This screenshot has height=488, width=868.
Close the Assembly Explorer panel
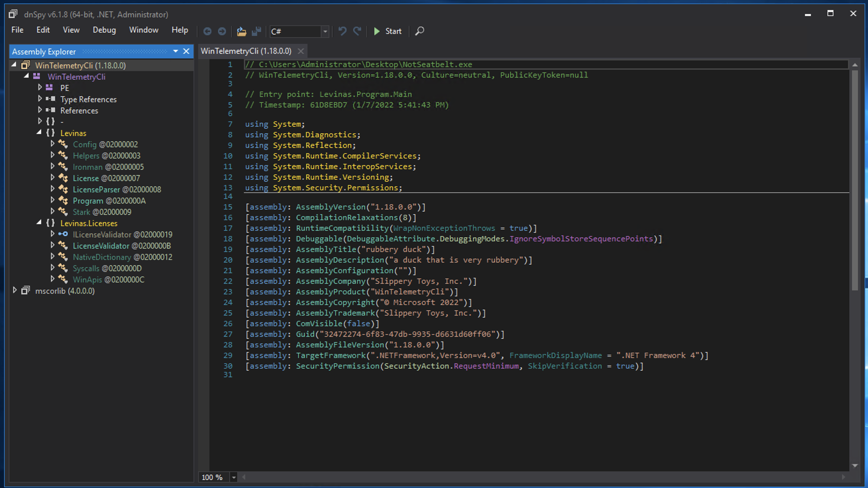tap(186, 52)
